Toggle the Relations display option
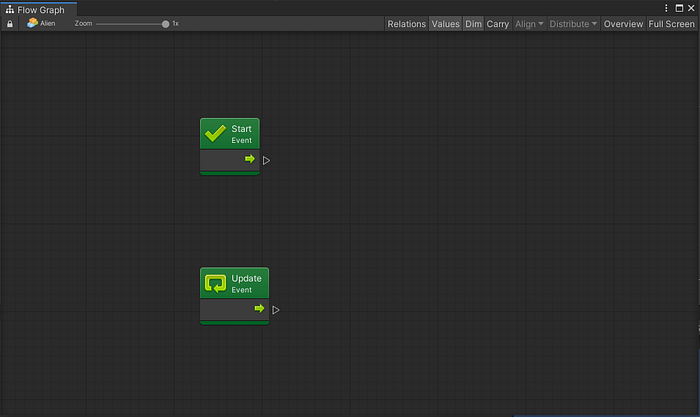The width and height of the screenshot is (700, 417). 406,24
